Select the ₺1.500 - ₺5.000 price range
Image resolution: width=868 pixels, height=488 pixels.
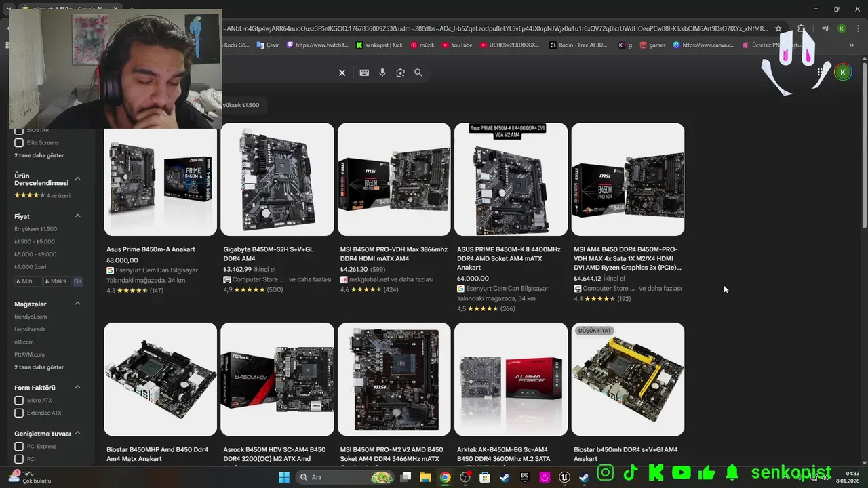coord(35,241)
